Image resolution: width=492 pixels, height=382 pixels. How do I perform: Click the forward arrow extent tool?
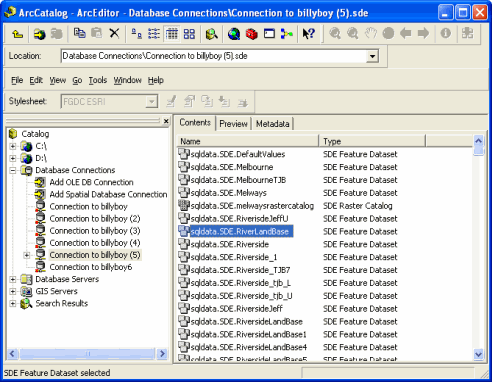[x=423, y=33]
